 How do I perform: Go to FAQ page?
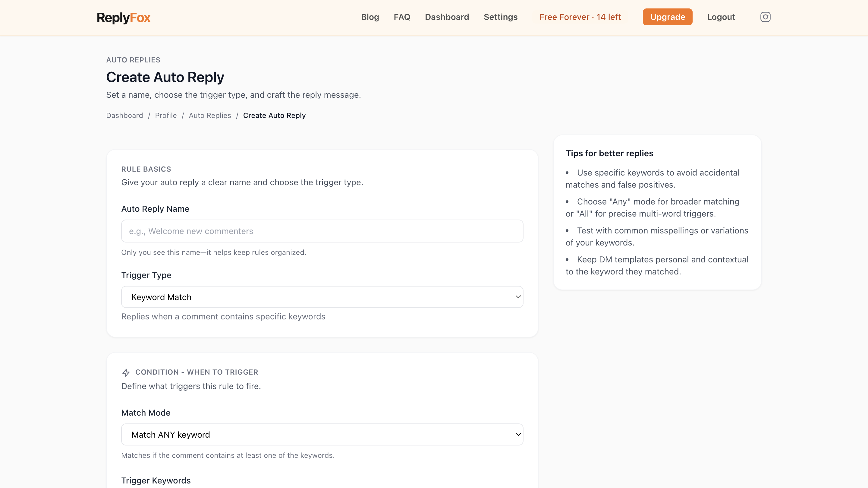(402, 17)
